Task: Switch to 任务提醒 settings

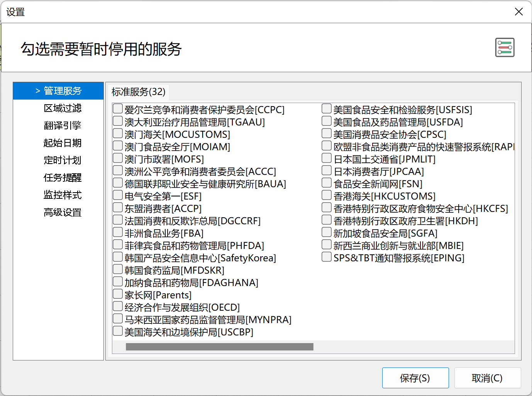Action: pos(63,178)
